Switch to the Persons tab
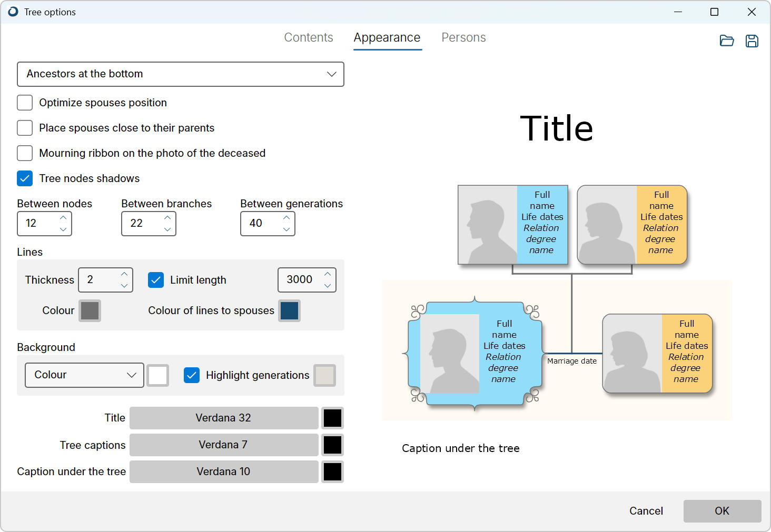Image resolution: width=771 pixels, height=532 pixels. point(463,37)
